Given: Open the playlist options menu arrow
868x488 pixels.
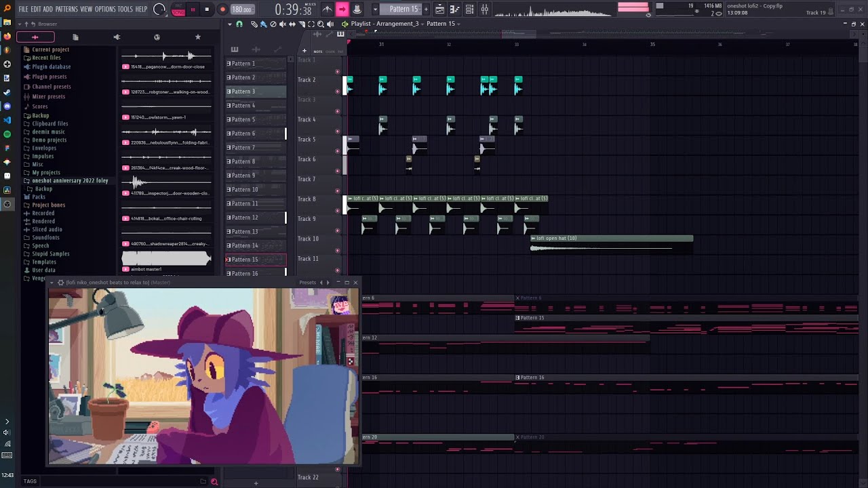Looking at the screenshot, I should pyautogui.click(x=229, y=24).
